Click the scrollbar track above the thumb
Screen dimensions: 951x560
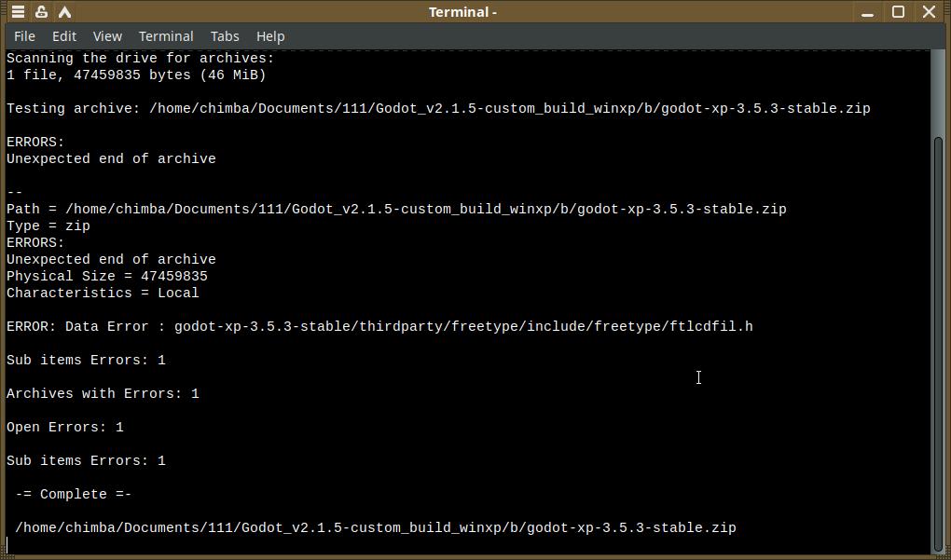tap(938, 93)
